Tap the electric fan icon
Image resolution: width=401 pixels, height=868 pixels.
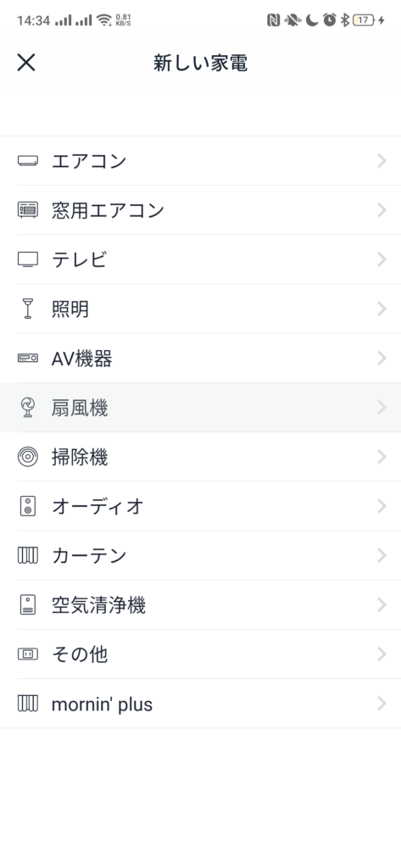click(x=28, y=408)
